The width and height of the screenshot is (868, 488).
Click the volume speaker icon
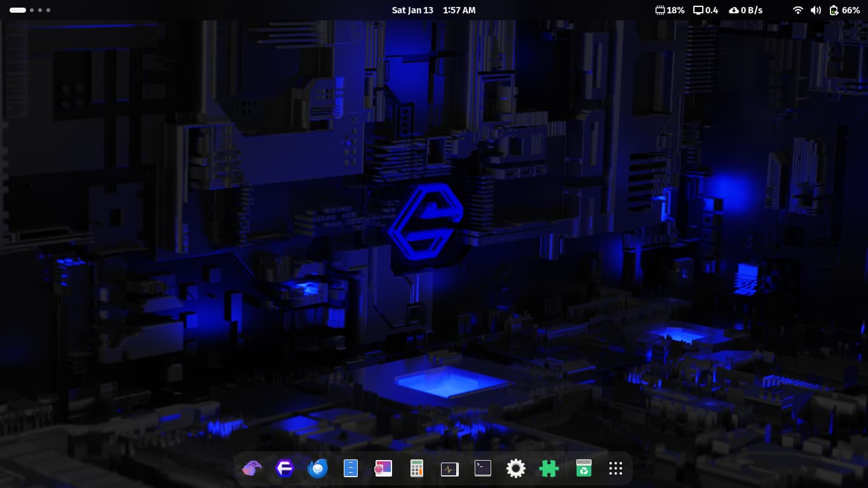tap(816, 10)
